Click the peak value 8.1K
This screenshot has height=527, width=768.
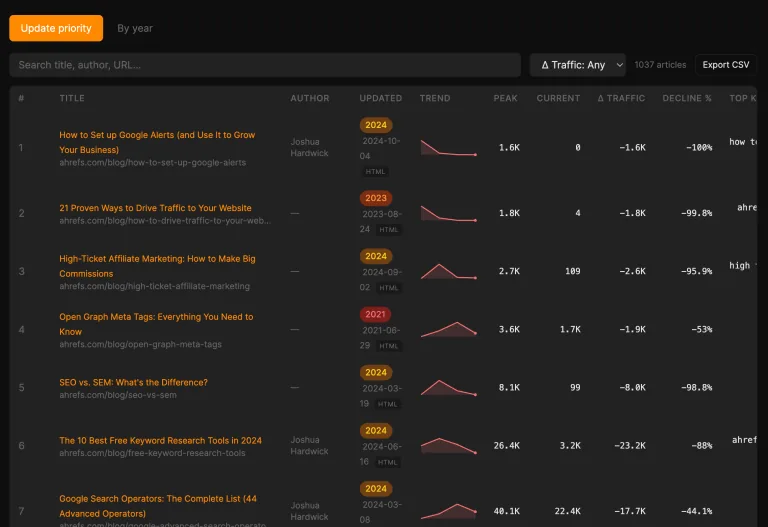tap(509, 387)
